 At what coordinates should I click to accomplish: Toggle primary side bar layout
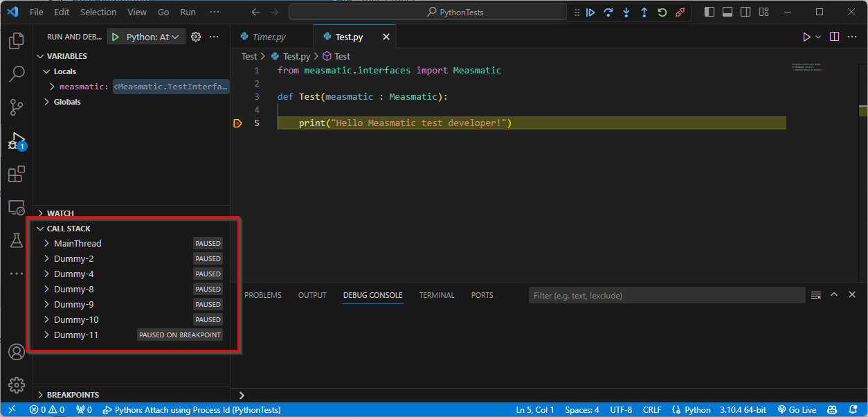pyautogui.click(x=709, y=12)
